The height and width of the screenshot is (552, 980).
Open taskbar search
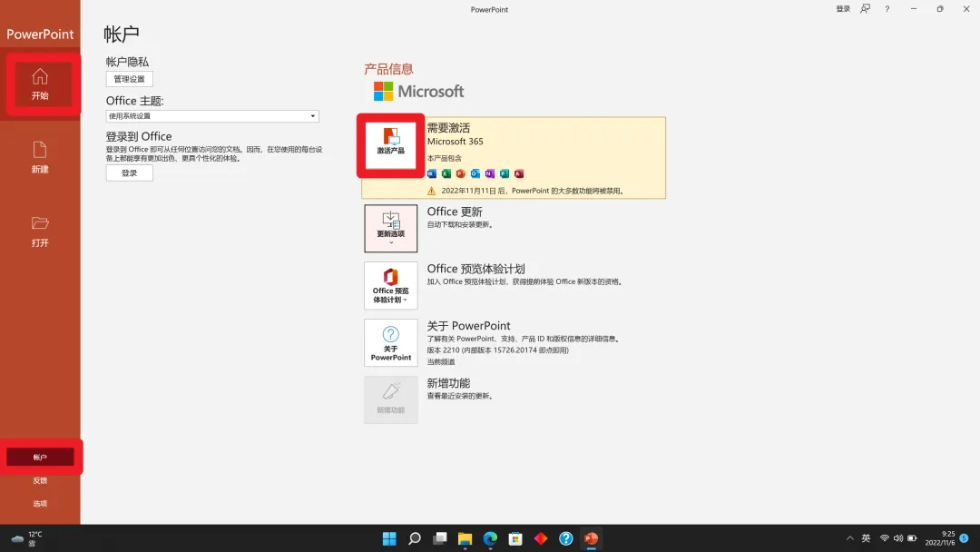tap(415, 538)
